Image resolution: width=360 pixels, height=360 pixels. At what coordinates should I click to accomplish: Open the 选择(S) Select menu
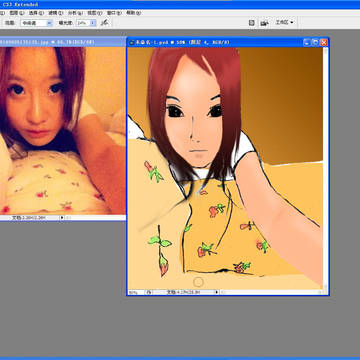pyautogui.click(x=36, y=13)
